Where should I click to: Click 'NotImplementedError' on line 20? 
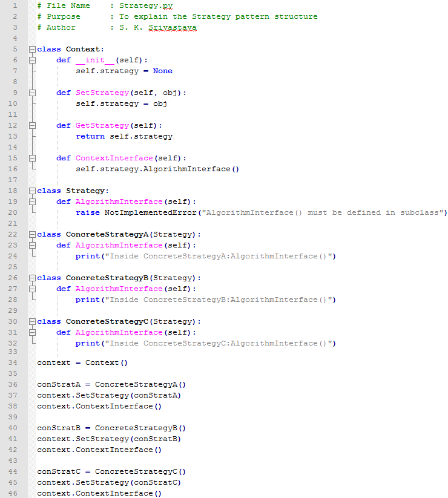click(151, 213)
